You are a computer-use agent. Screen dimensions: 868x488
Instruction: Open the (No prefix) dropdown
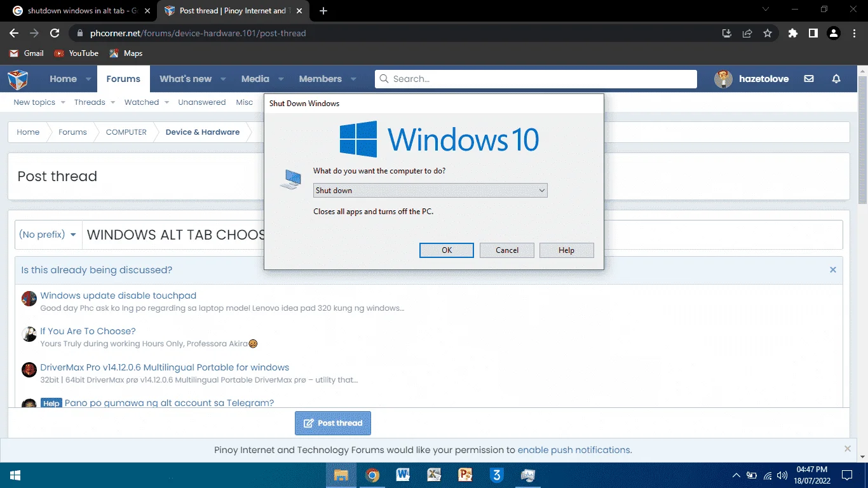[48, 235]
